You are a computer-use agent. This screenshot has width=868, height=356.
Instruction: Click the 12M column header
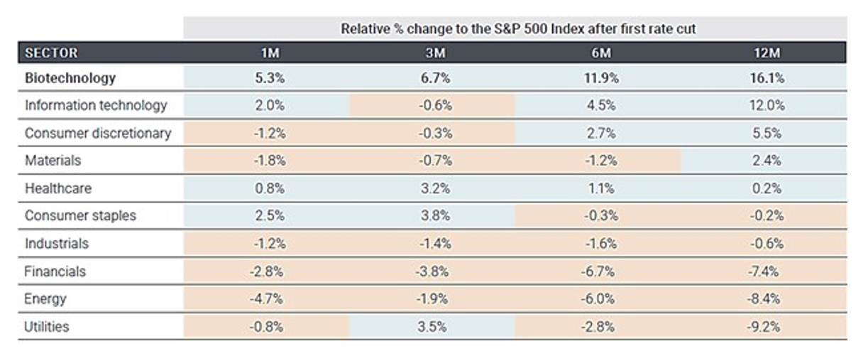[x=767, y=53]
